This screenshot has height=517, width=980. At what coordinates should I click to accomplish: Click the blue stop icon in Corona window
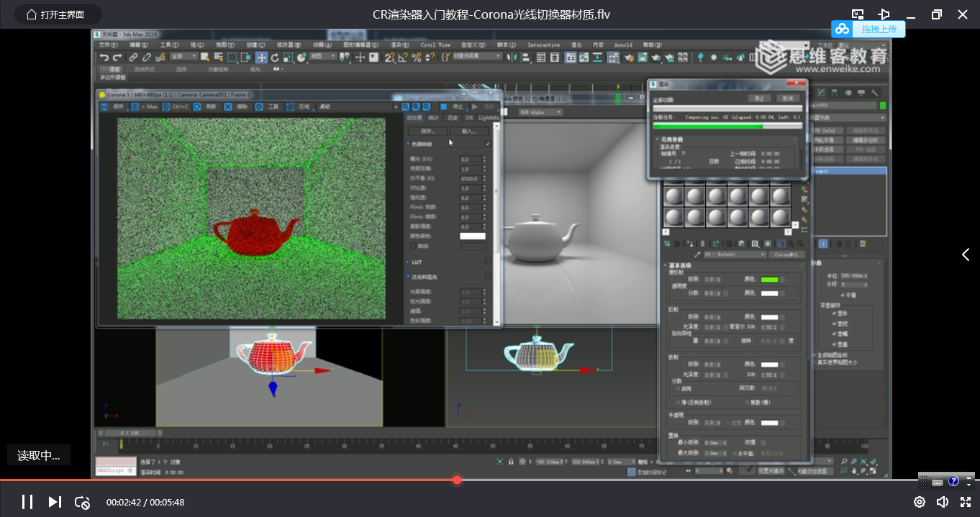tap(443, 106)
